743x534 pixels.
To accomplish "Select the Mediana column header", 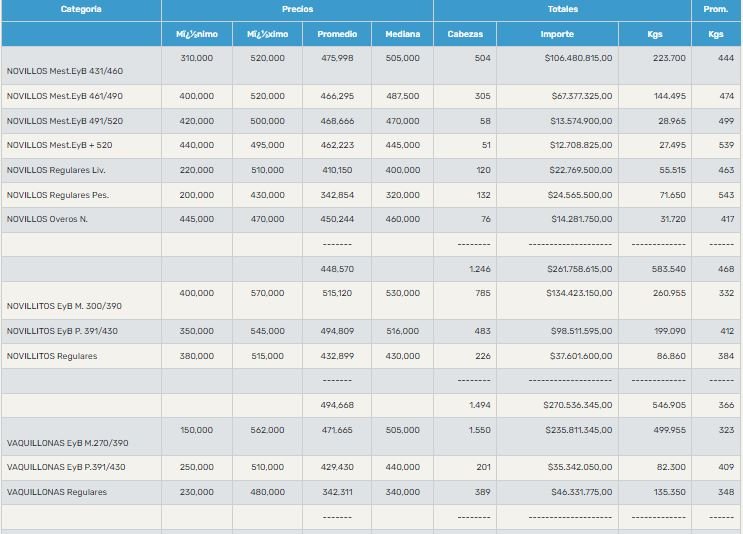I will point(402,34).
